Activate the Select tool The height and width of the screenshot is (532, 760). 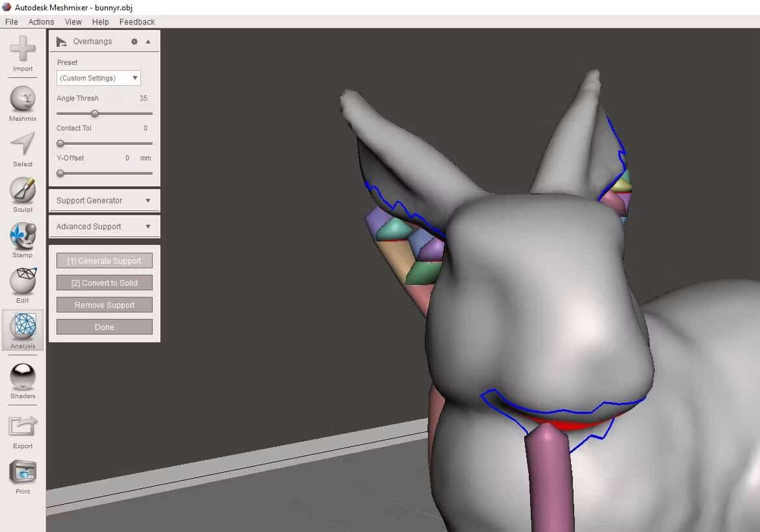tap(22, 149)
